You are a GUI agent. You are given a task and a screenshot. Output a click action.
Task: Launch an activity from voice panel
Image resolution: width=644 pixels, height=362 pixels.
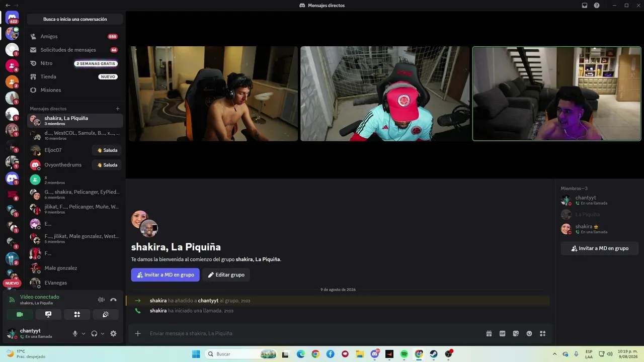(77, 314)
